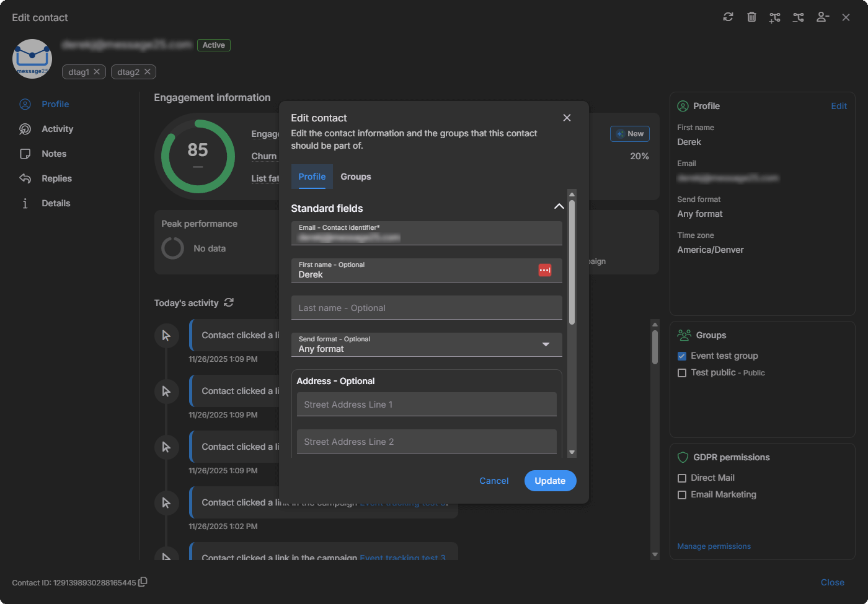Click the Update button
Screen dimensions: 868x604
coord(550,481)
